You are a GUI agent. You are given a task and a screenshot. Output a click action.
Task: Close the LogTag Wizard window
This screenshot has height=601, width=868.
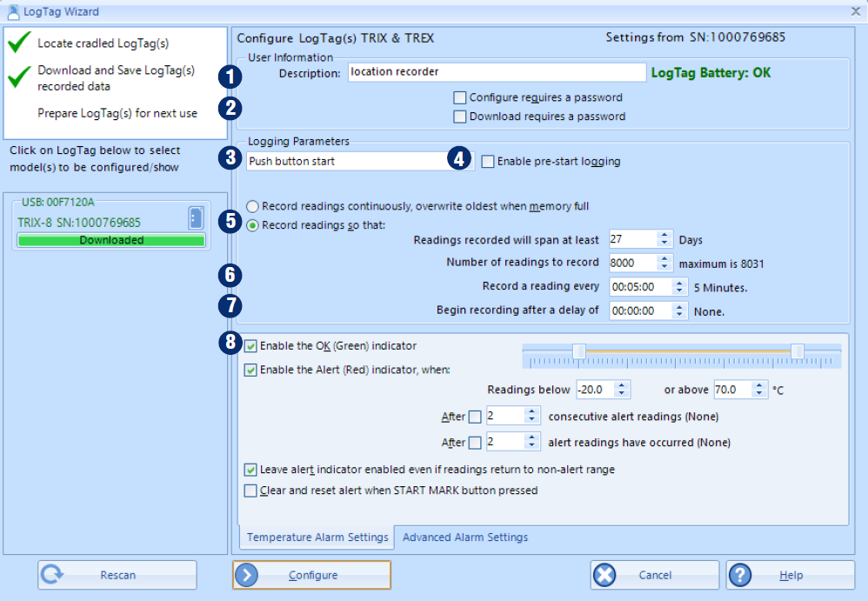click(x=855, y=11)
